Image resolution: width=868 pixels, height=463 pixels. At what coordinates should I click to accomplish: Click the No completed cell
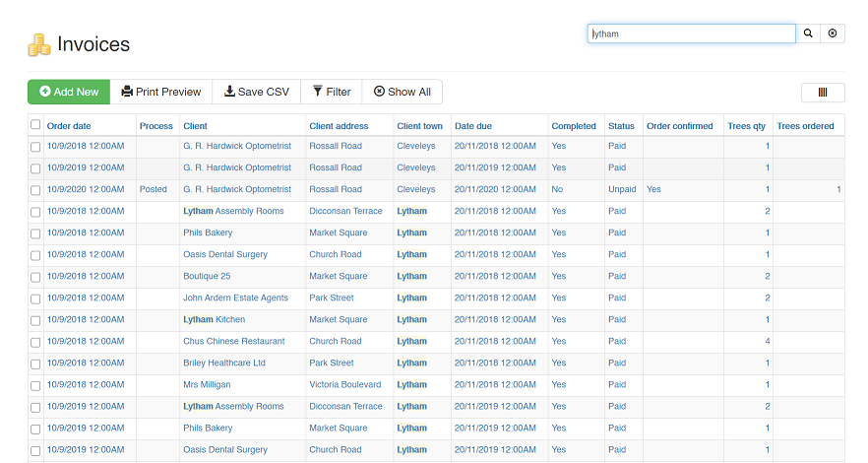pos(557,189)
